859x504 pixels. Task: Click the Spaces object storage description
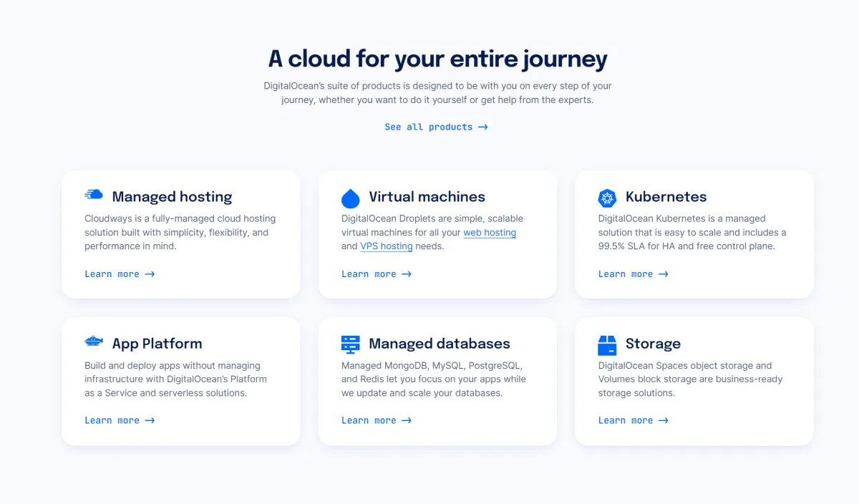pos(690,379)
